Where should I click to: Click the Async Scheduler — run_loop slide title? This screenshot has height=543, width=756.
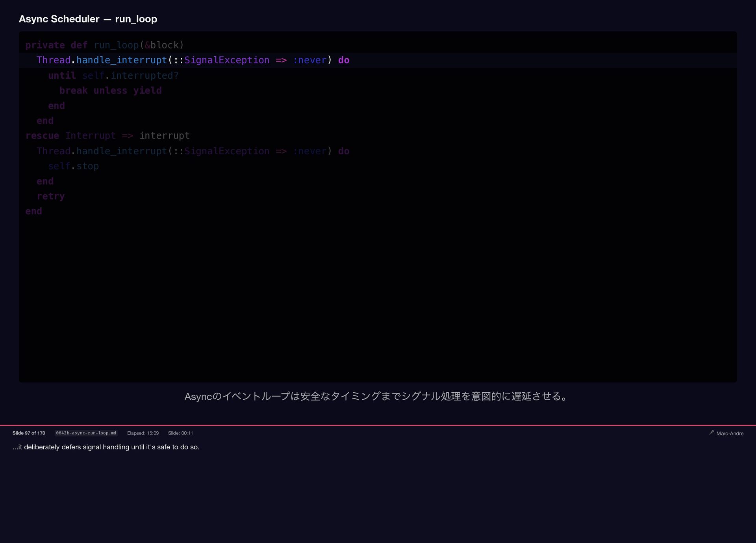pos(88,19)
